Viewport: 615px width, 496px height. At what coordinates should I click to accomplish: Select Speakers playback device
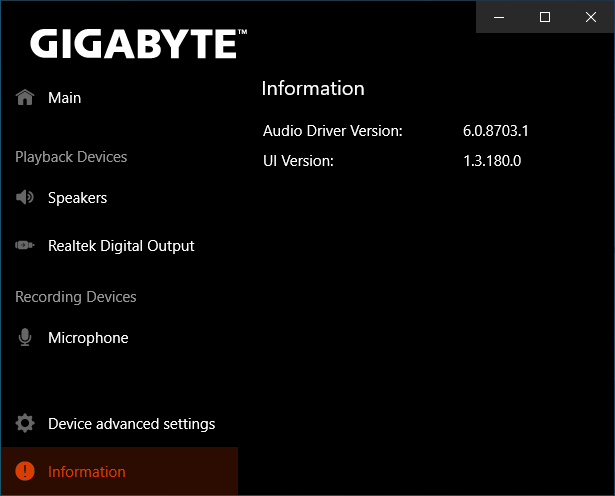pos(77,198)
